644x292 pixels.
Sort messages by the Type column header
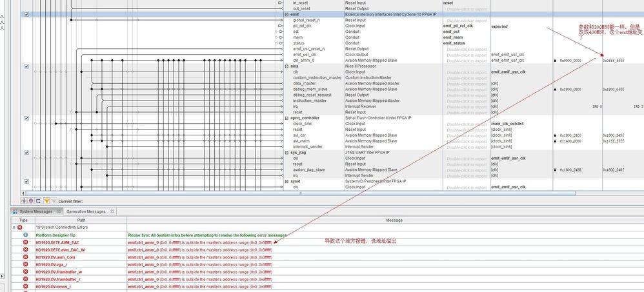pyautogui.click(x=23, y=220)
